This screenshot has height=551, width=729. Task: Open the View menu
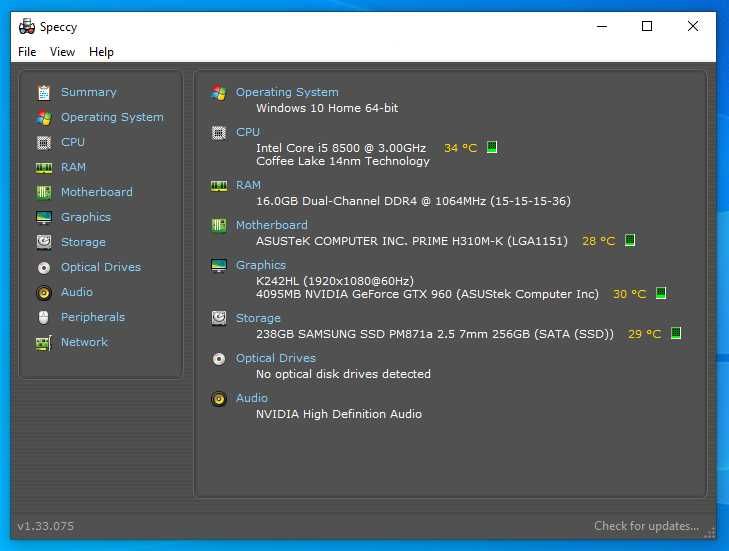62,52
